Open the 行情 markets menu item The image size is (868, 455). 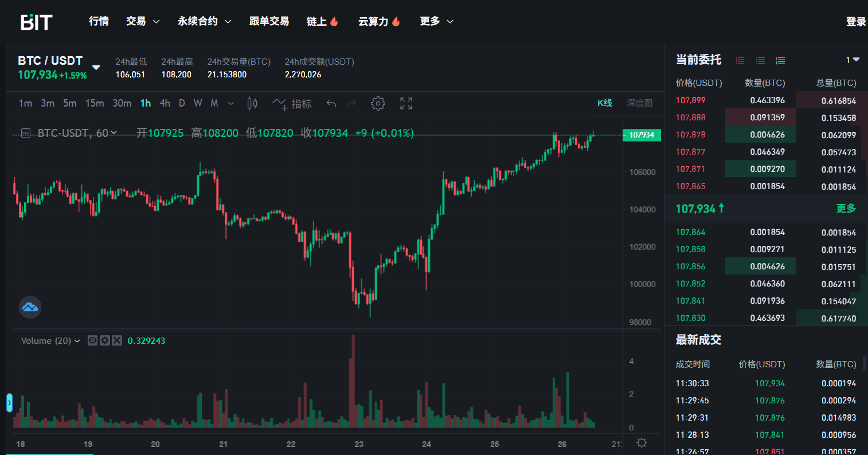pyautogui.click(x=99, y=21)
